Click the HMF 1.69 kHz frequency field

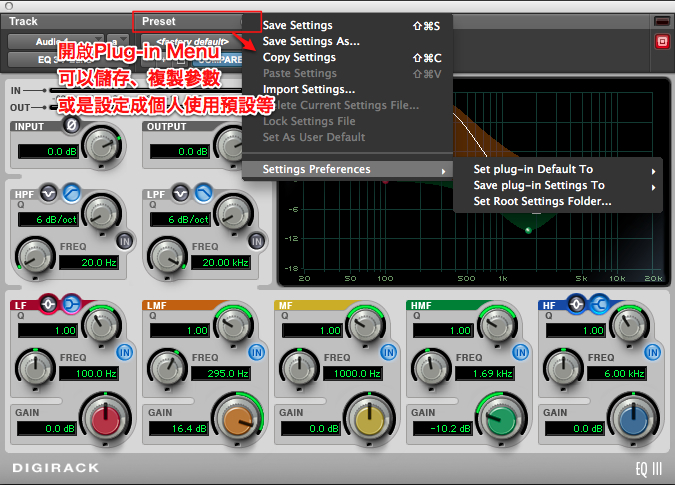(x=484, y=374)
